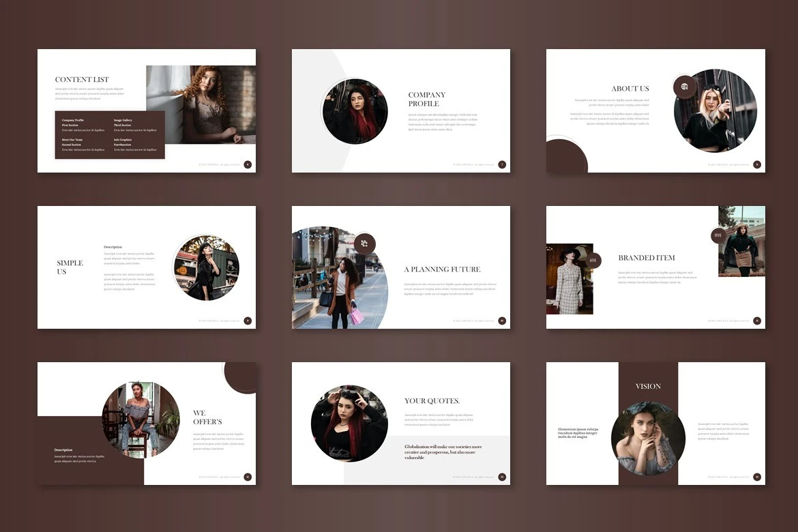The height and width of the screenshot is (532, 798).
Task: Click the dark brown circle on We Offer's slide
Action: pyautogui.click(x=241, y=376)
